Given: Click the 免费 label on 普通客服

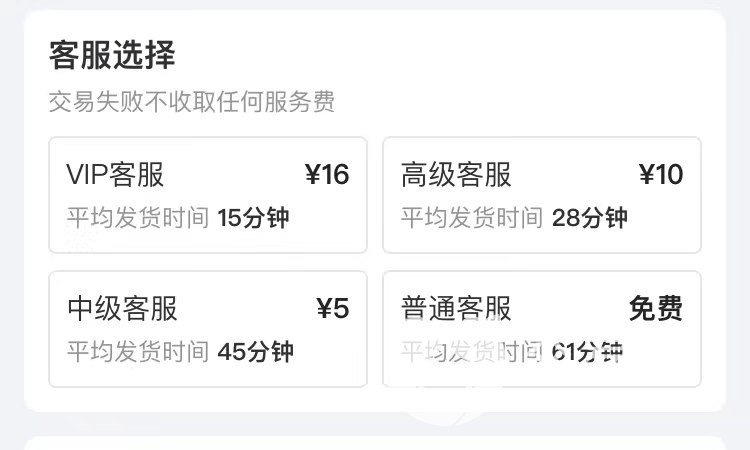Looking at the screenshot, I should pos(656,308).
